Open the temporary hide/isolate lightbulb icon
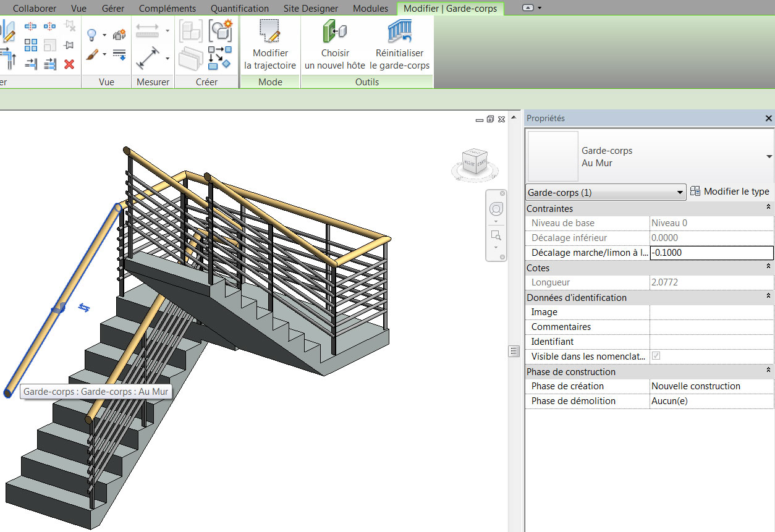The height and width of the screenshot is (532, 775). coord(91,36)
